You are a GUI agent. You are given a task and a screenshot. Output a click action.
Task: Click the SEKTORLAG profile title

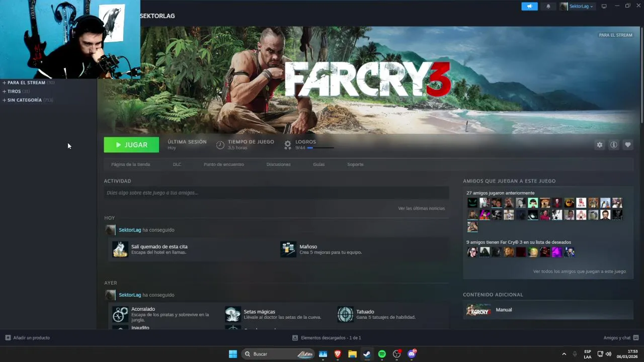pos(157,16)
